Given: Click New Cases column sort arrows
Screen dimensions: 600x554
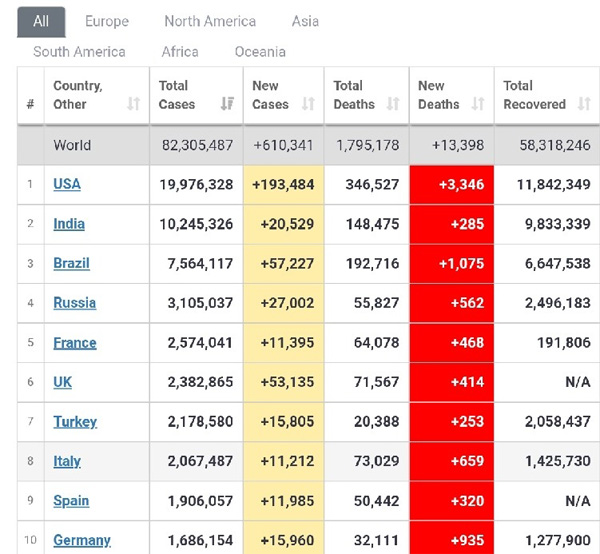Looking at the screenshot, I should (x=308, y=104).
